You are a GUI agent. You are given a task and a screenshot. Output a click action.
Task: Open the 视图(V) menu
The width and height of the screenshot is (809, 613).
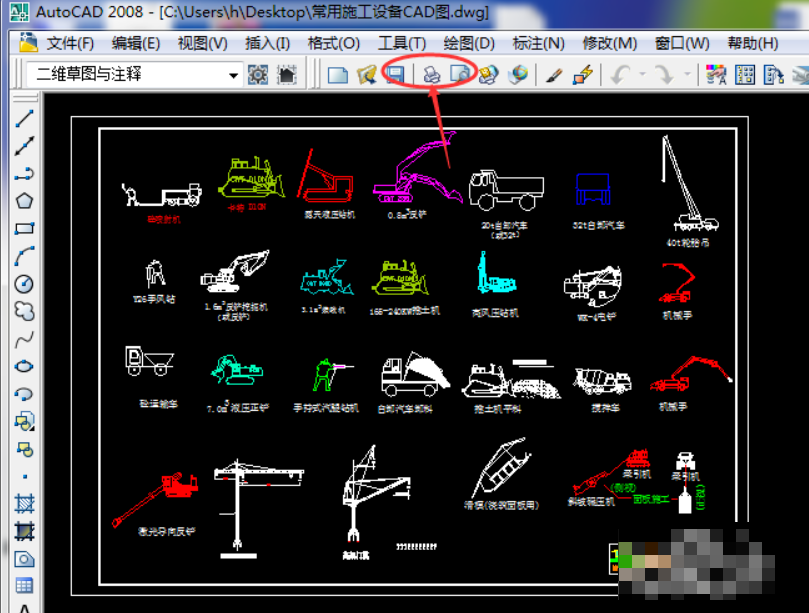tap(203, 43)
